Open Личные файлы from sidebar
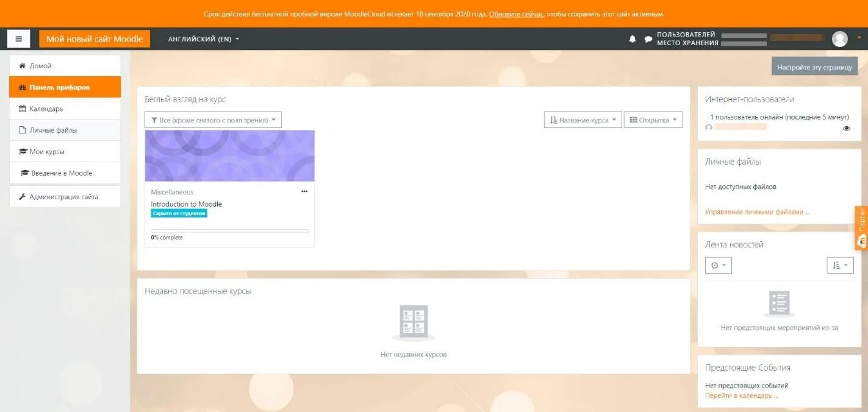 pyautogui.click(x=65, y=130)
